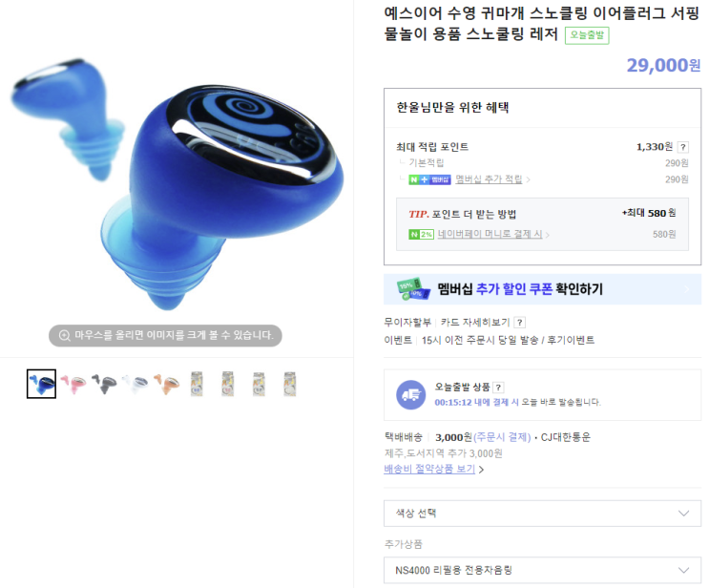Open the 네이버페이 머니로 결제 시 link
The width and height of the screenshot is (709, 588).
(490, 234)
